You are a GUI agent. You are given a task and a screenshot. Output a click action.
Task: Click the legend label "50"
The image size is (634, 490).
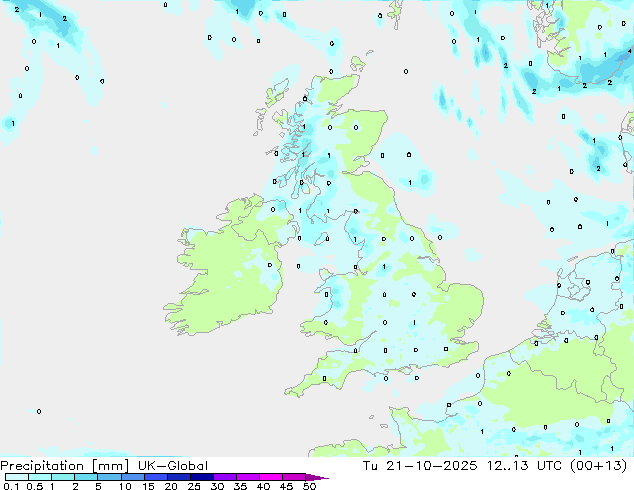[309, 486]
